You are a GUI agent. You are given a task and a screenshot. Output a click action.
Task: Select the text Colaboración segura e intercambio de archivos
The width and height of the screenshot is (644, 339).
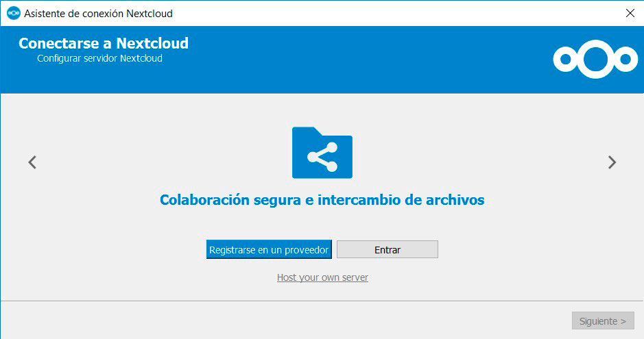pos(322,200)
